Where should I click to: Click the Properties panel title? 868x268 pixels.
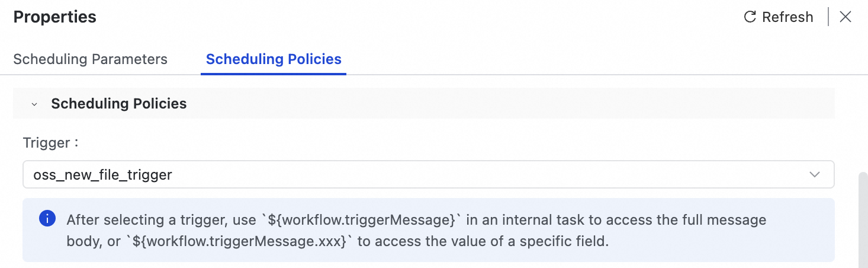(x=55, y=17)
